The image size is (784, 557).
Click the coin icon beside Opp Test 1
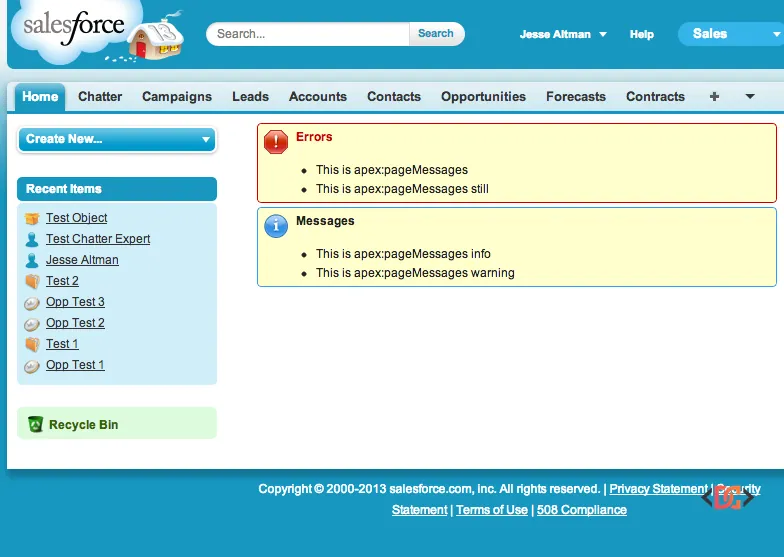click(x=32, y=366)
